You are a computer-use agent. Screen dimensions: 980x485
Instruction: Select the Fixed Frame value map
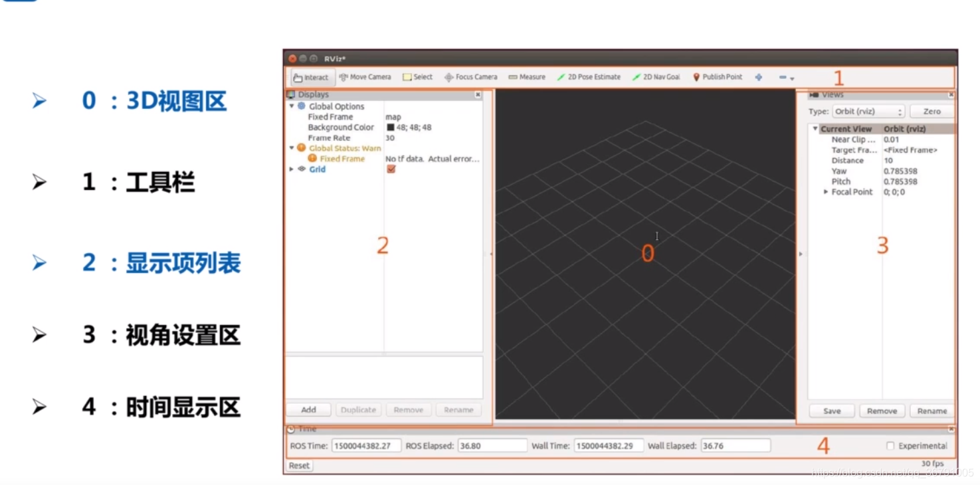[x=393, y=117]
